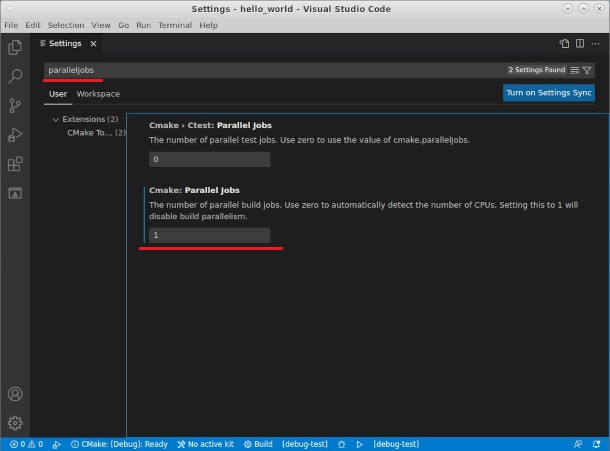Select CMake Tools entry in settings tree
The image size is (610, 451).
pos(96,133)
